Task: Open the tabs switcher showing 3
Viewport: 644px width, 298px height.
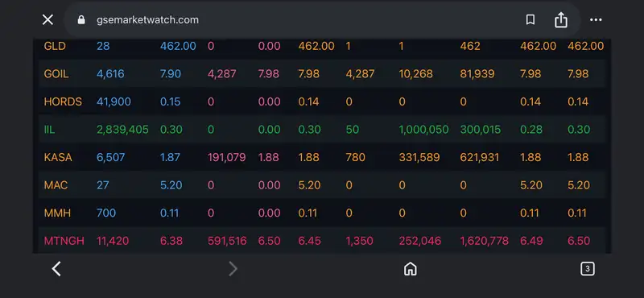Action: click(588, 269)
